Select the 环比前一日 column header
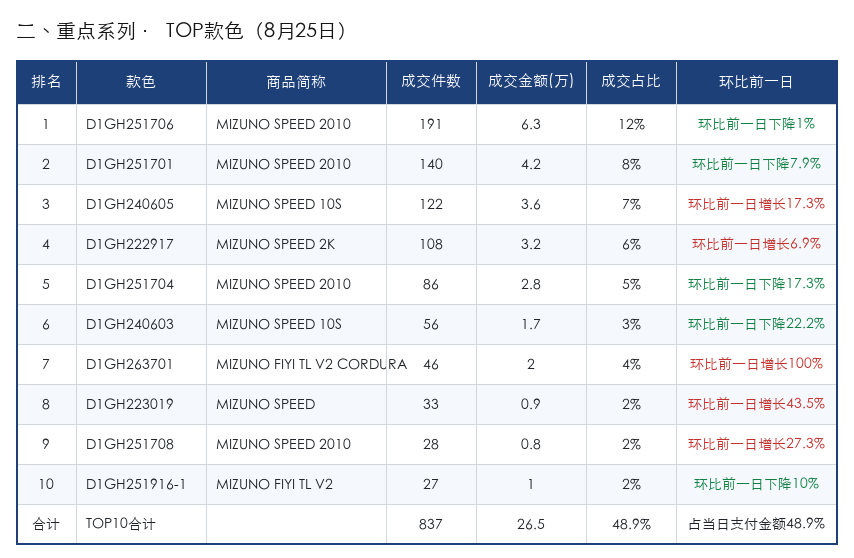854x558 pixels. tap(756, 82)
